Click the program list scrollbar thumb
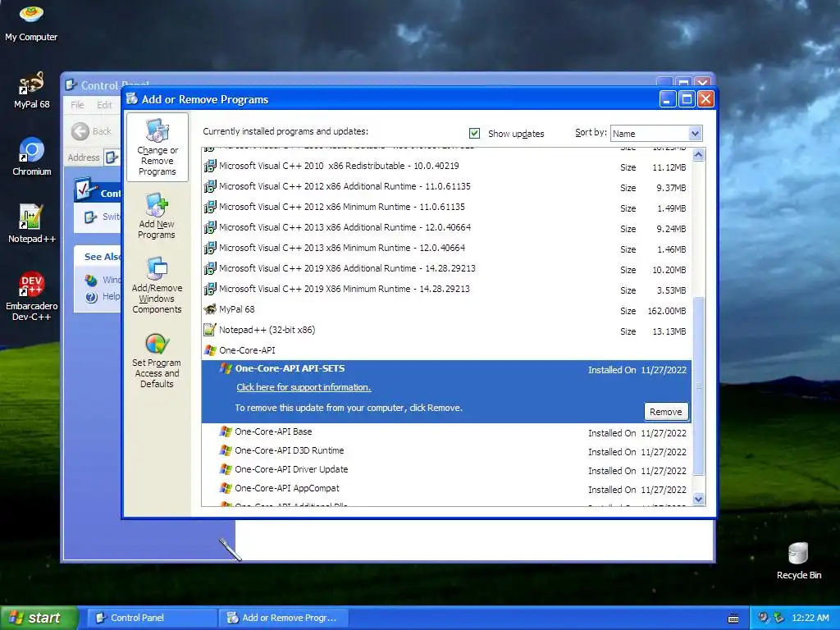 point(698,386)
